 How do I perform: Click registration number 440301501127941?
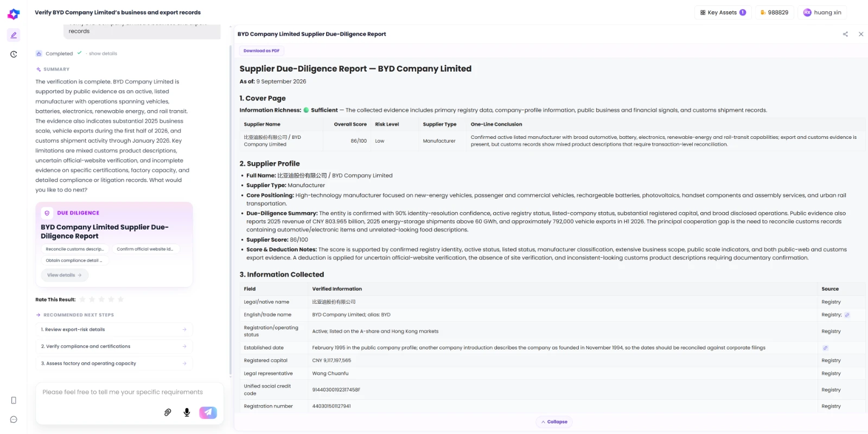(x=331, y=406)
